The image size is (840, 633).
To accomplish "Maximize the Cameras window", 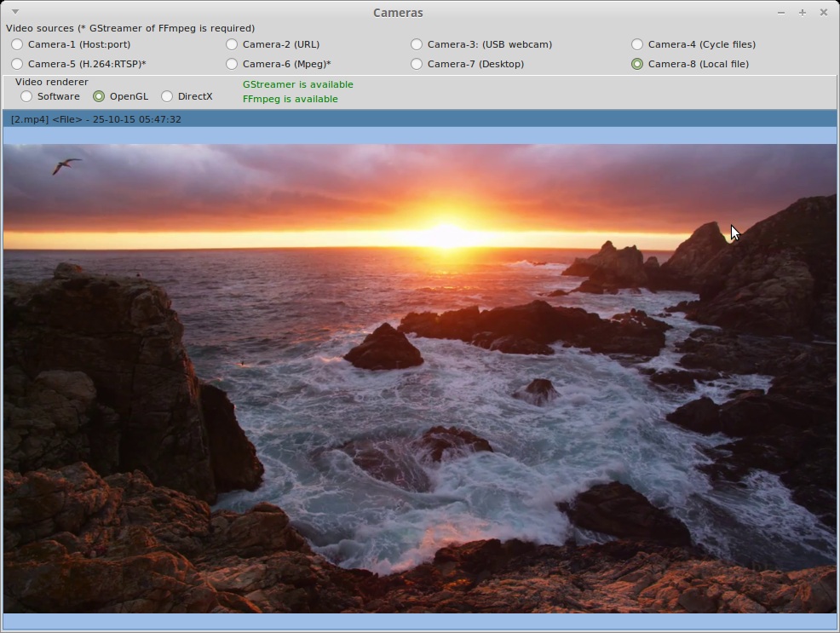I will 803,13.
